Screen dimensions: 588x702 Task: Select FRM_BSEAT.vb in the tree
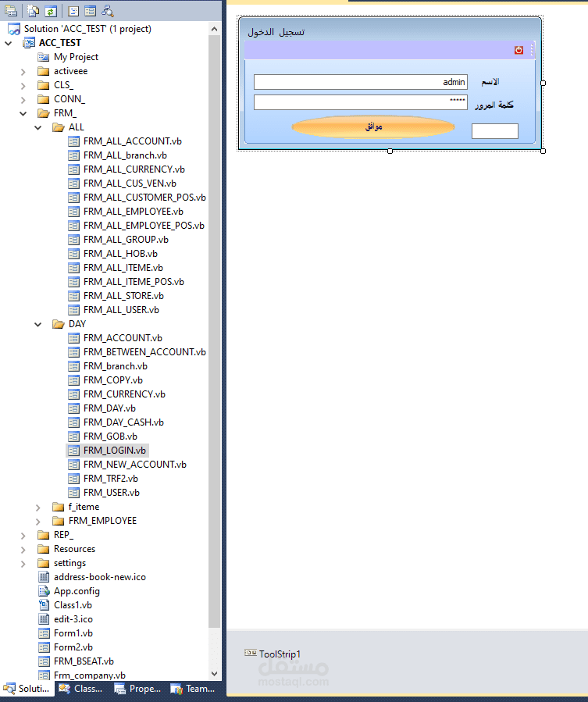coord(84,661)
